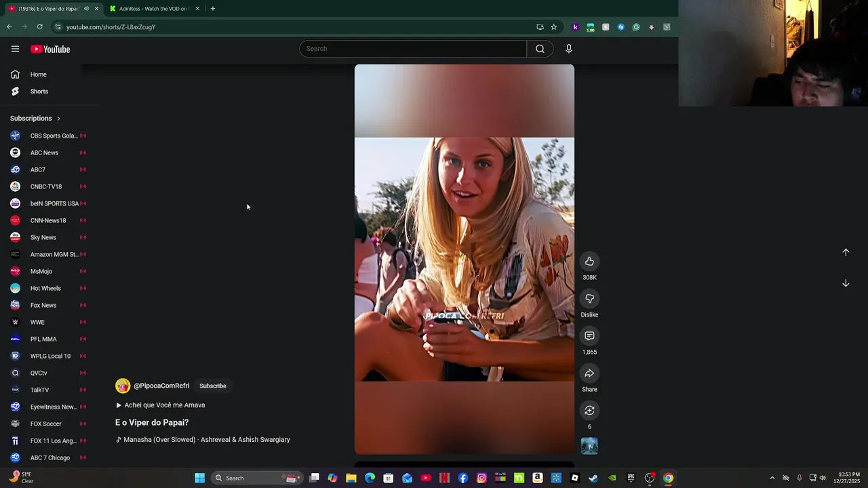Open the @PipocaComRefri channel name
This screenshot has width=868, height=488.
pyautogui.click(x=161, y=386)
